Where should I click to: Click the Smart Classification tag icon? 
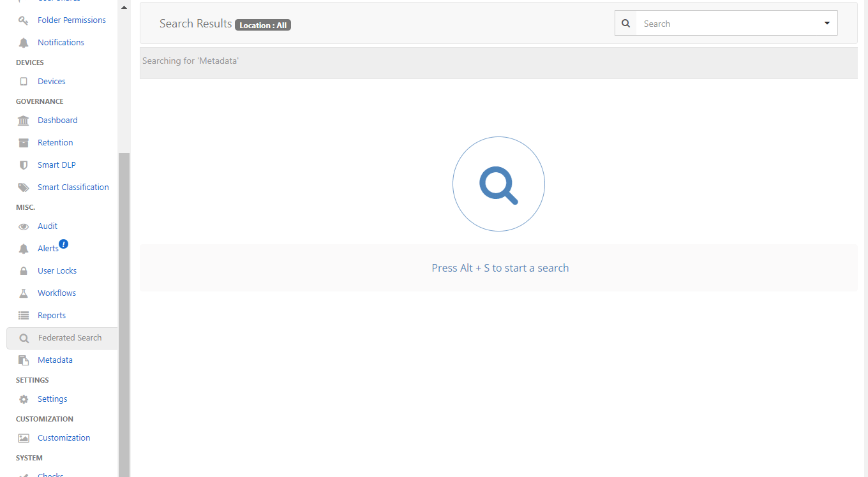click(x=24, y=187)
